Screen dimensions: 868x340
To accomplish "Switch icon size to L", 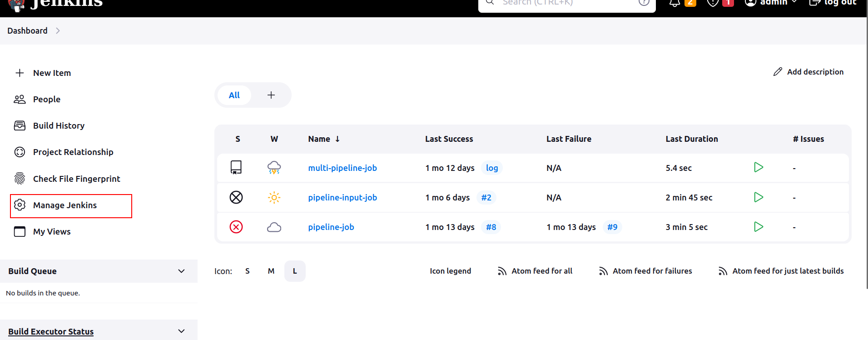I will [295, 271].
